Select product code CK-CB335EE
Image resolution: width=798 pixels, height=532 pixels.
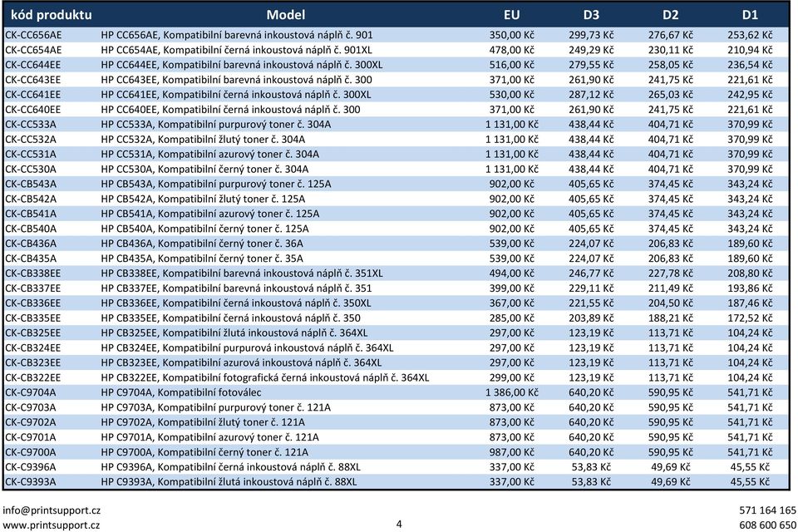point(32,318)
